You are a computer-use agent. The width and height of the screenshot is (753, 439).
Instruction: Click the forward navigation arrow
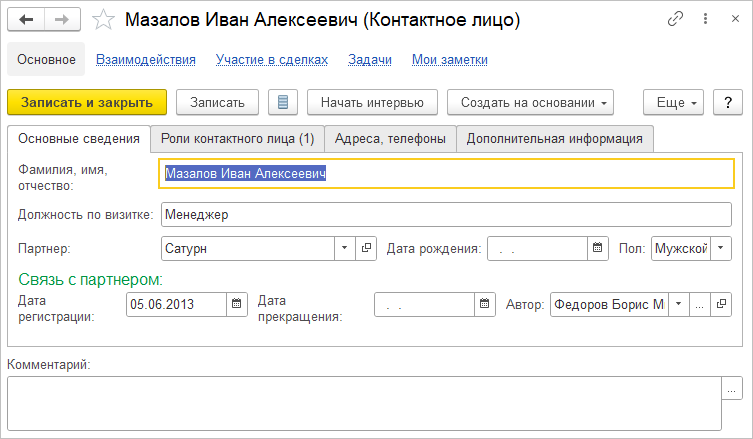(x=61, y=20)
